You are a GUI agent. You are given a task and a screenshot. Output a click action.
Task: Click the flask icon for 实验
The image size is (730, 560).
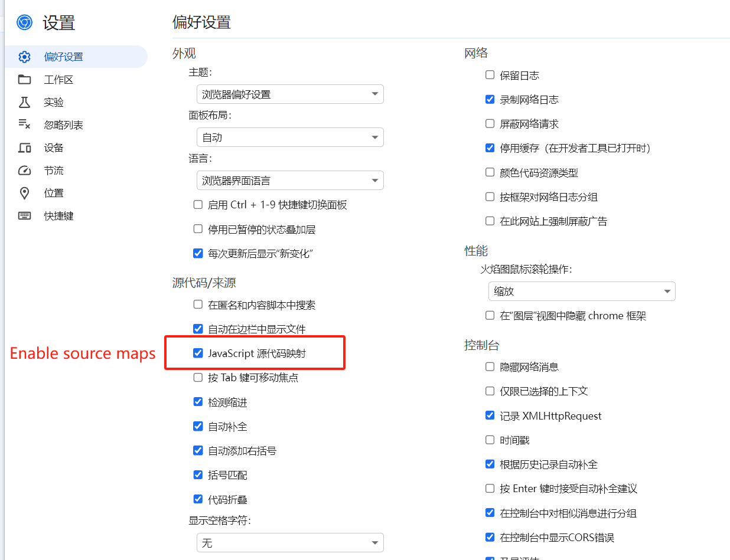24,103
